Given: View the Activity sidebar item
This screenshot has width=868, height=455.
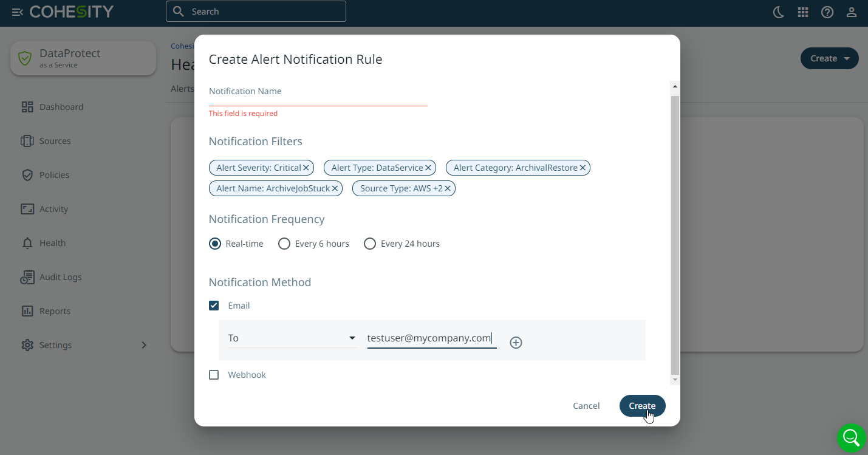Looking at the screenshot, I should (53, 209).
